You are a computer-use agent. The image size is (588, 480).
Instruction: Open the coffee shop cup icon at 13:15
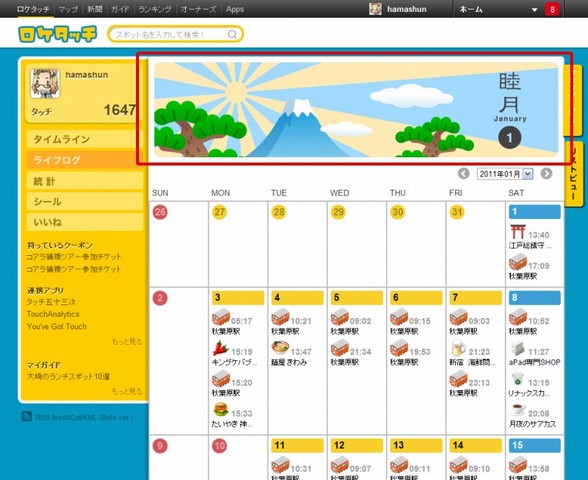[x=518, y=379]
